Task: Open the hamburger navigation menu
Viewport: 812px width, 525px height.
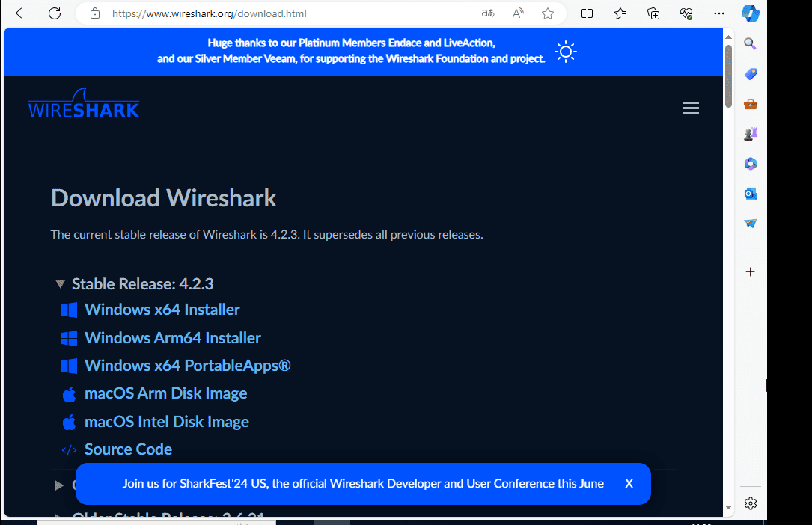Action: pos(690,108)
